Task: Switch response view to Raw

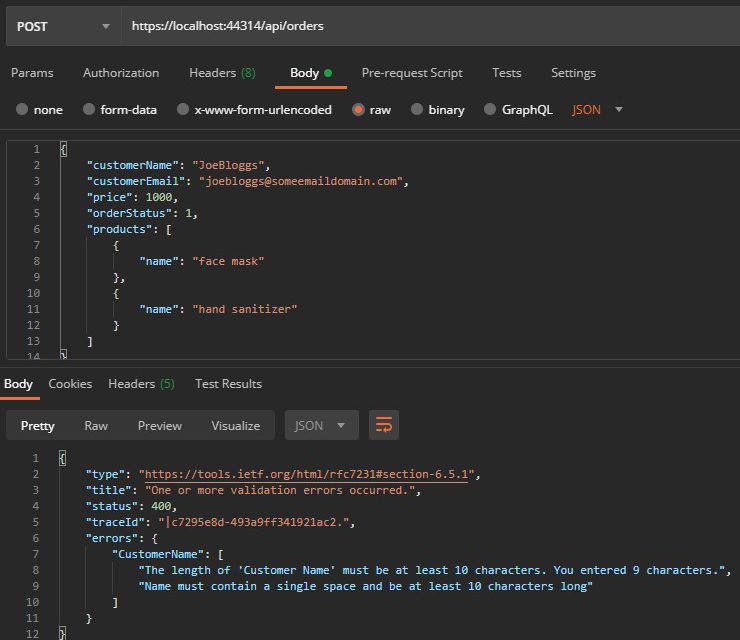Action: click(x=96, y=425)
